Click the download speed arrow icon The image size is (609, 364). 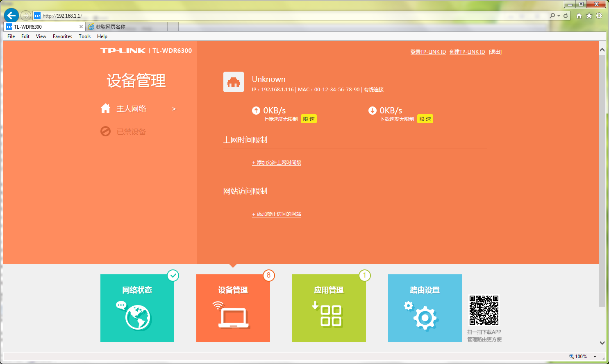[x=373, y=110]
